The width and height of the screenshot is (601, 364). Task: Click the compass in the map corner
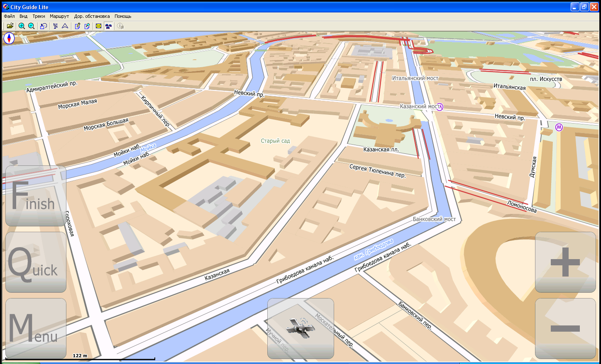click(9, 39)
